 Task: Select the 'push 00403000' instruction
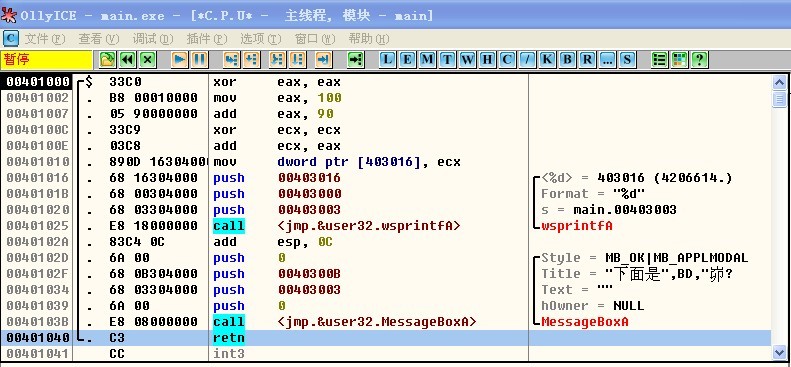(277, 194)
